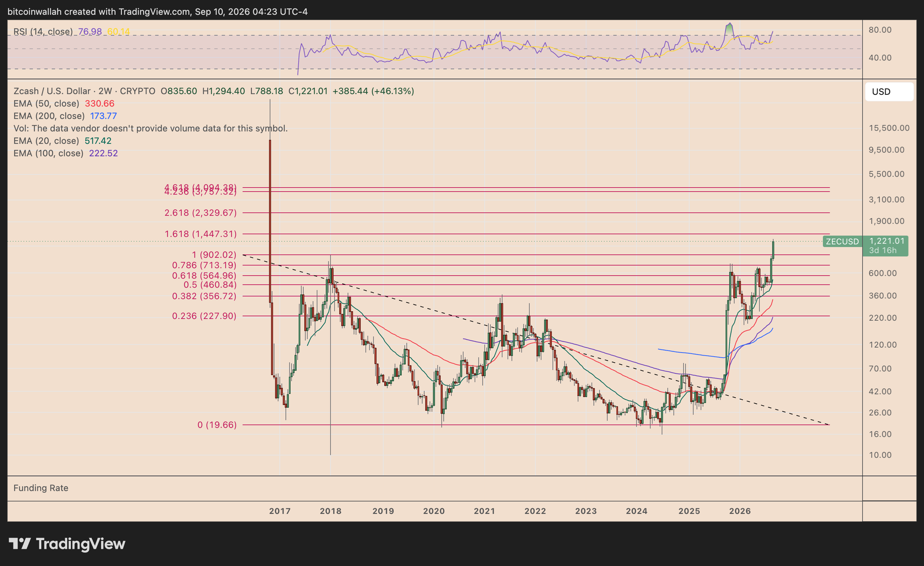
Task: Click the 2020 time axis label
Action: pyautogui.click(x=434, y=511)
